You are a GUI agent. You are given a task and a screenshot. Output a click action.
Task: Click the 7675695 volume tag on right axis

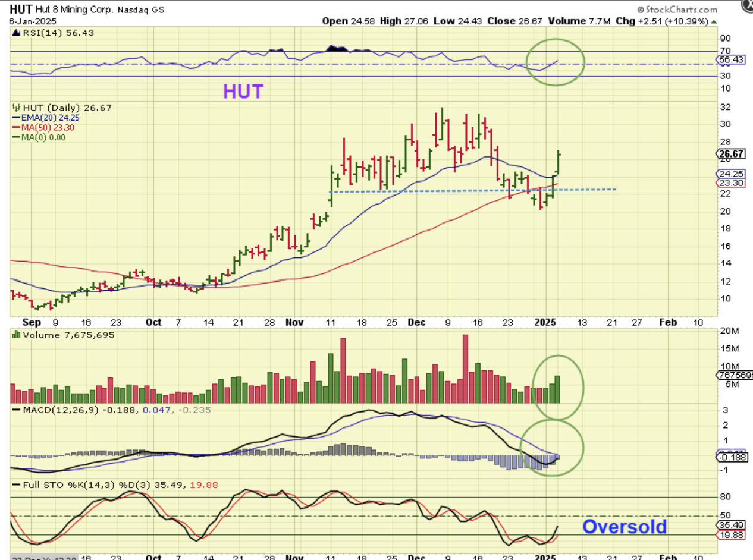click(735, 375)
